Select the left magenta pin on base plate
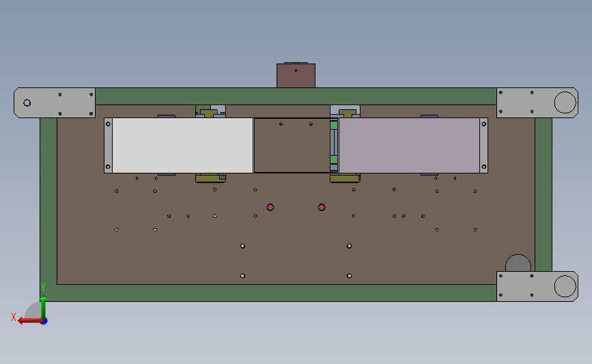 (270, 208)
